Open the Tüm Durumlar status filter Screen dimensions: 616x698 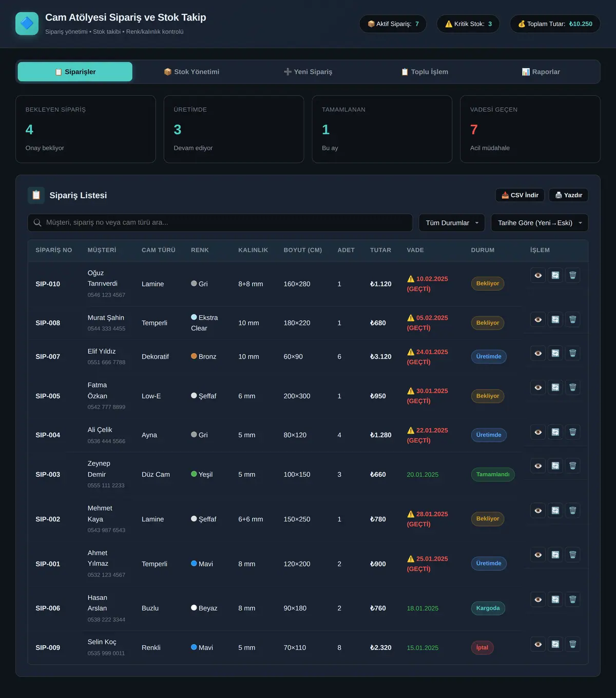tap(452, 223)
